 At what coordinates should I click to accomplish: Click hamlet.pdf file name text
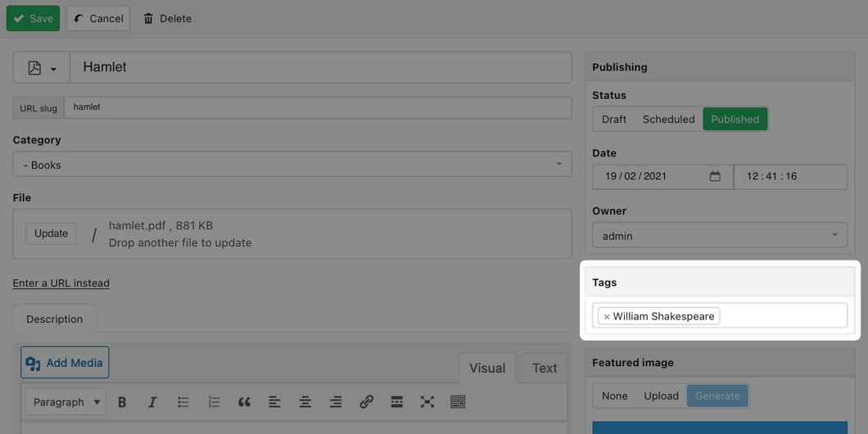click(138, 225)
